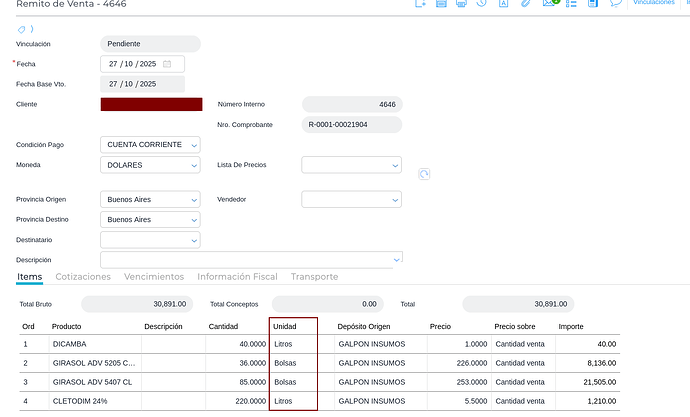Open the history clock icon
This screenshot has height=417, width=690.
[x=482, y=4]
